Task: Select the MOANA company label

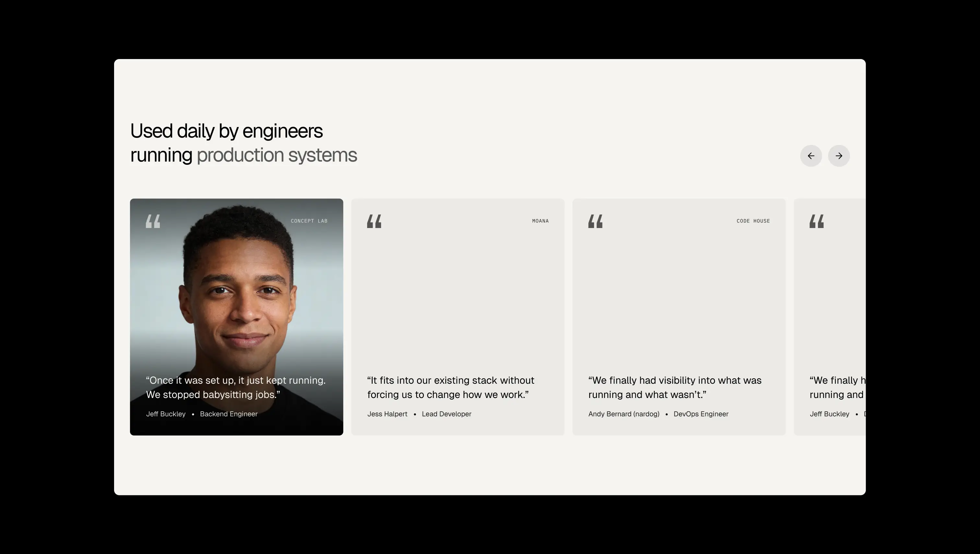Action: (540, 221)
